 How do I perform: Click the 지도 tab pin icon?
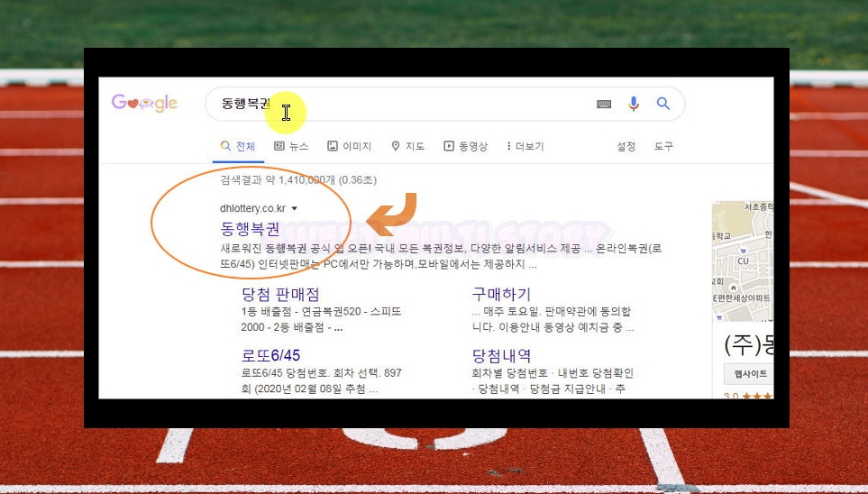[x=396, y=146]
